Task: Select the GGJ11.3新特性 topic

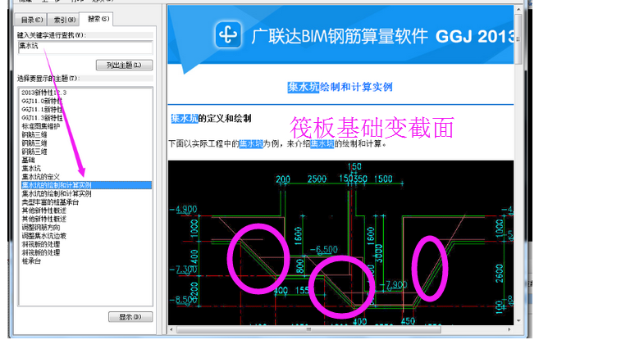Action: [x=42, y=118]
